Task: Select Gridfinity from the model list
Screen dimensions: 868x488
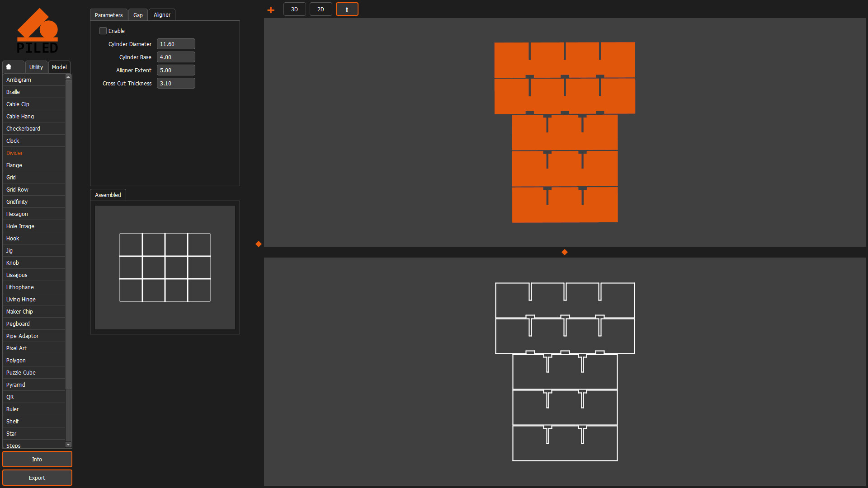Action: pyautogui.click(x=17, y=202)
